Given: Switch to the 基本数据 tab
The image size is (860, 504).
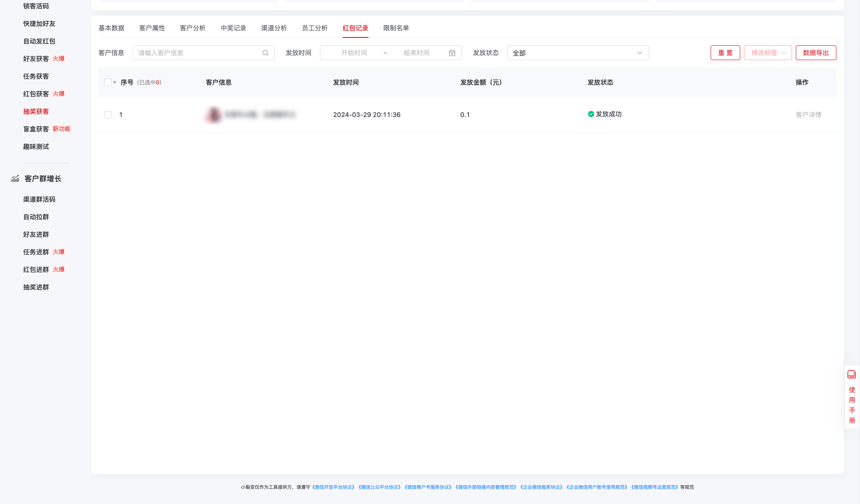Looking at the screenshot, I should click(111, 28).
